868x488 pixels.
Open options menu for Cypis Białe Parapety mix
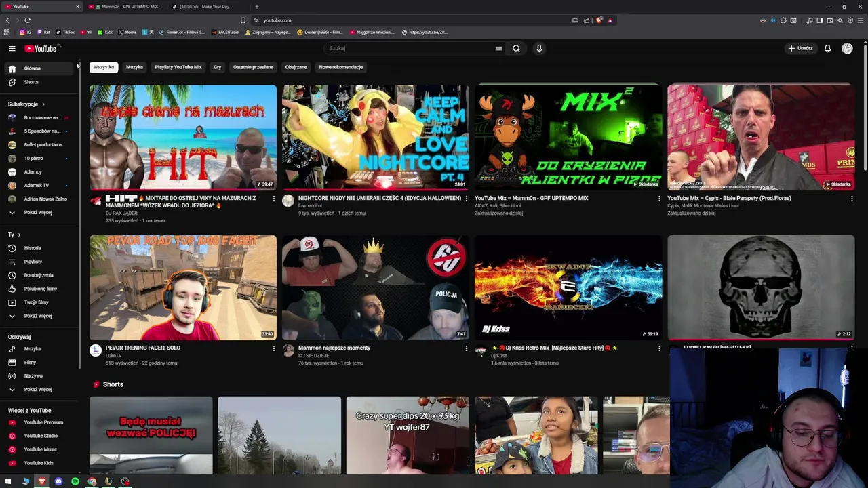[x=852, y=199]
